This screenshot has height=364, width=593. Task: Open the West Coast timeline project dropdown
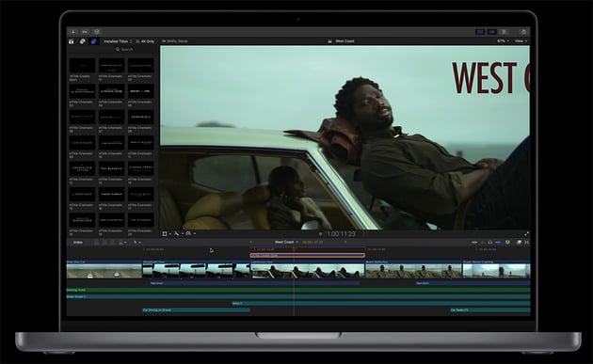click(286, 242)
